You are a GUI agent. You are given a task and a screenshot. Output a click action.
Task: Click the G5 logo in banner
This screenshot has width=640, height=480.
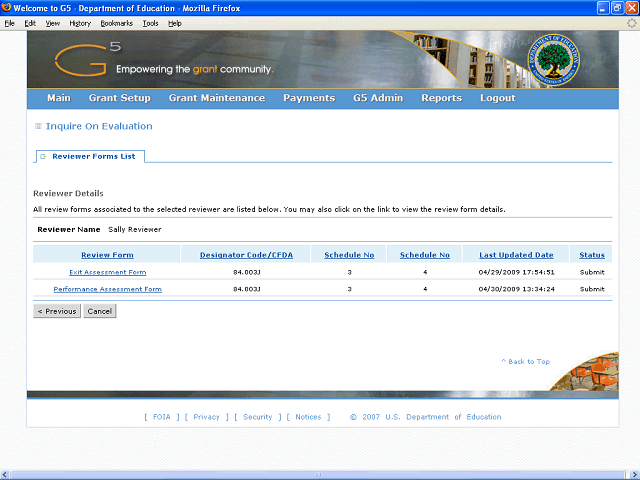tap(87, 60)
